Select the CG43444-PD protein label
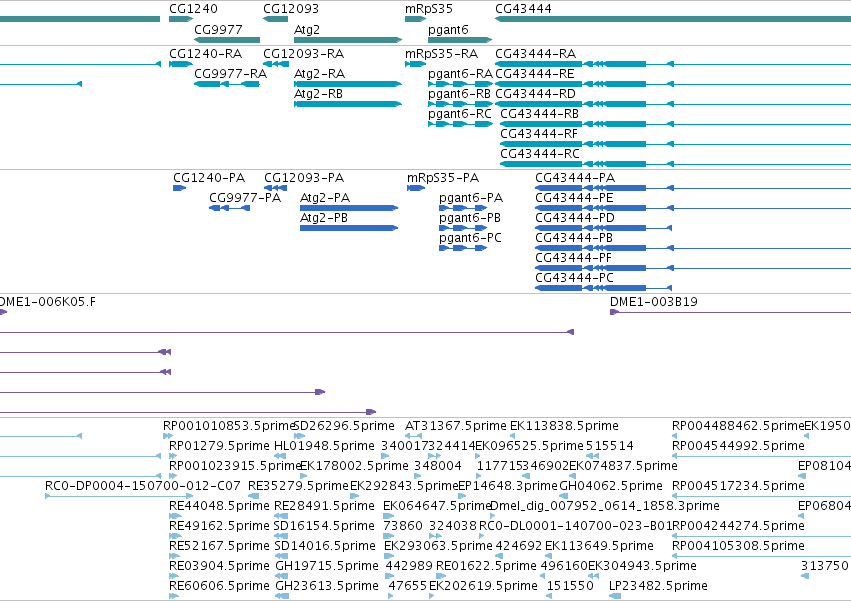 pos(575,218)
